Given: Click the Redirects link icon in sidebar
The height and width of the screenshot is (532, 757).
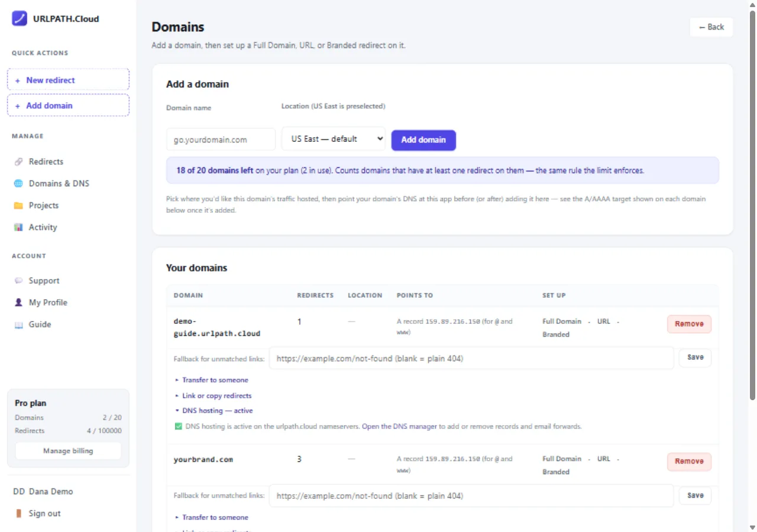Looking at the screenshot, I should 18,161.
